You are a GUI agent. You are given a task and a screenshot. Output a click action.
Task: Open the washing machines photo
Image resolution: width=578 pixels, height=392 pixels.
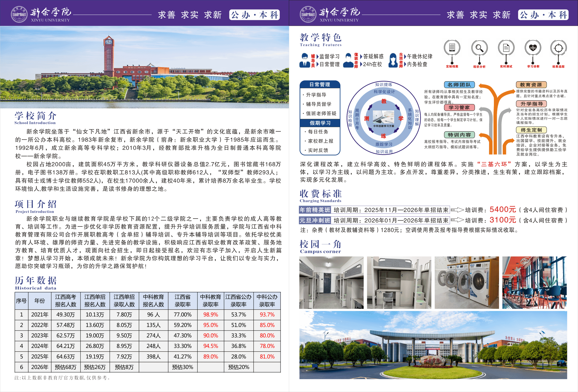click(x=467, y=282)
